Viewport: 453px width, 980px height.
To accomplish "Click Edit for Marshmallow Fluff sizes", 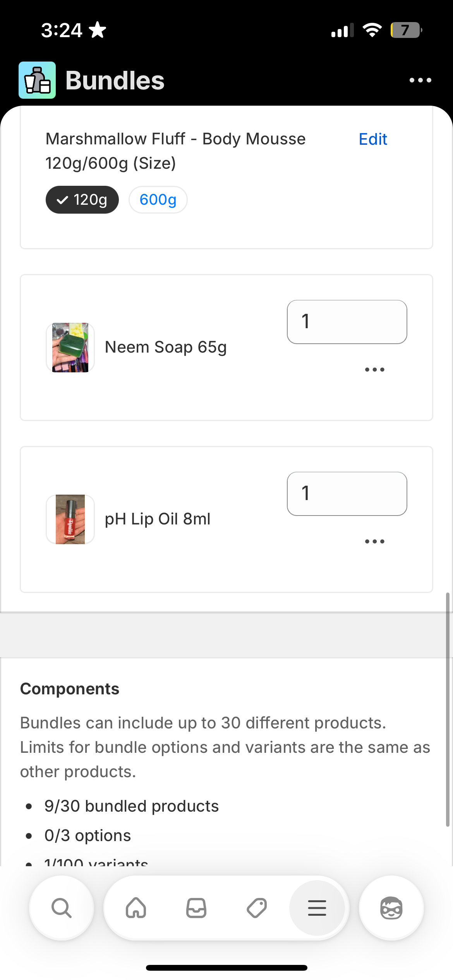I will point(372,139).
